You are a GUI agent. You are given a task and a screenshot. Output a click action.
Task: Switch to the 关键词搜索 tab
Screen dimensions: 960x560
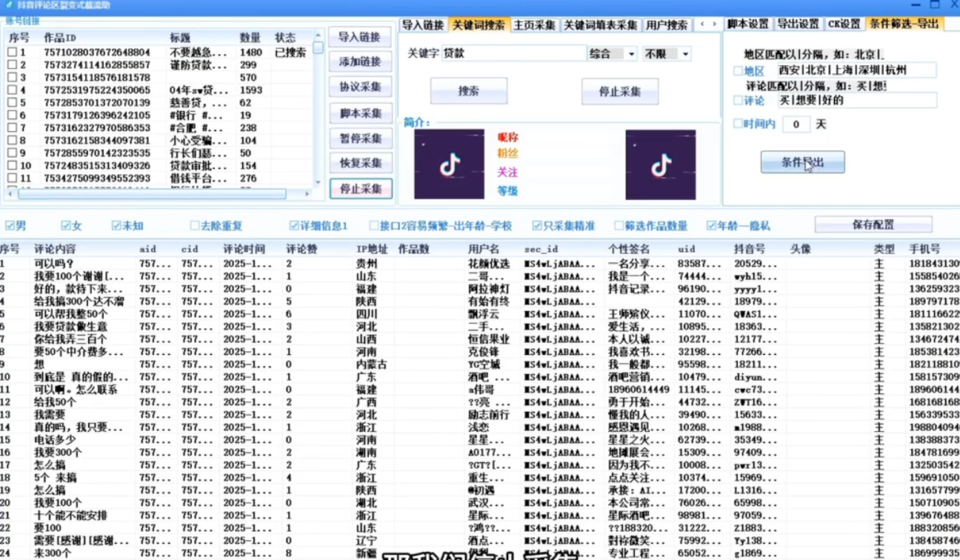(x=479, y=24)
